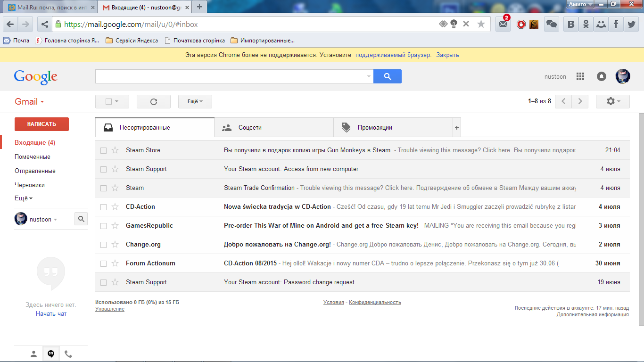The image size is (644, 362).
Task: Open the account avatar in the header
Action: tap(623, 76)
